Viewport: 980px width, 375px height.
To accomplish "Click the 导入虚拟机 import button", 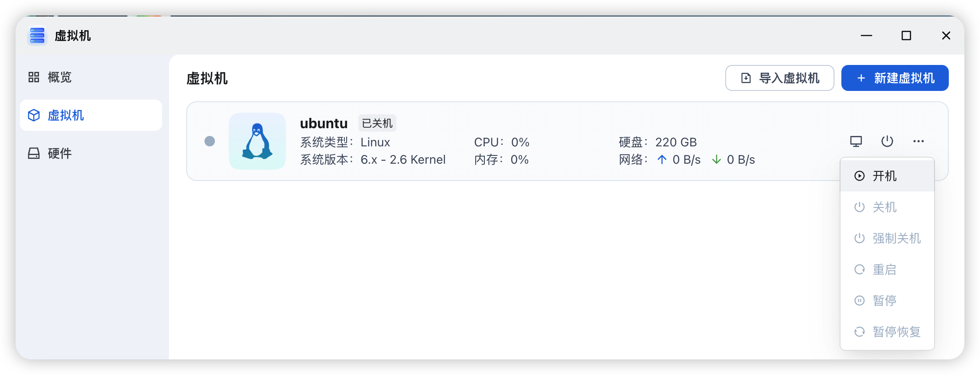I will point(779,78).
